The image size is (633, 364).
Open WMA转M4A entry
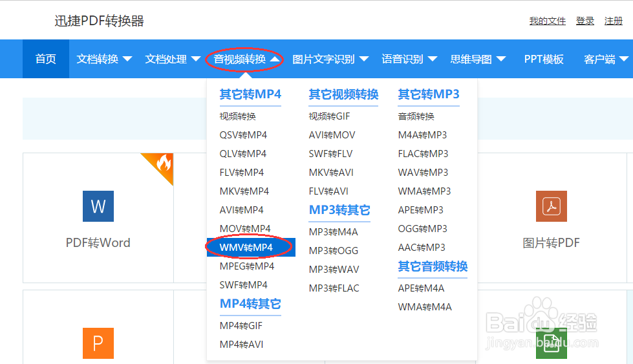click(425, 307)
